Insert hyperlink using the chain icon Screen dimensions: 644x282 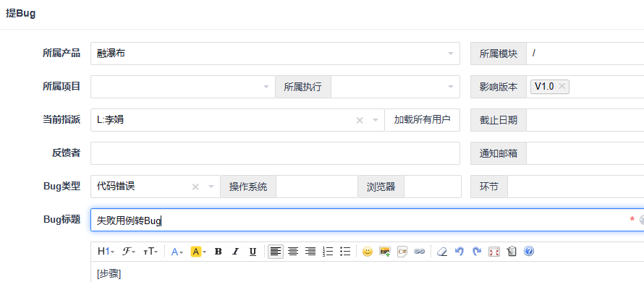[x=419, y=252]
